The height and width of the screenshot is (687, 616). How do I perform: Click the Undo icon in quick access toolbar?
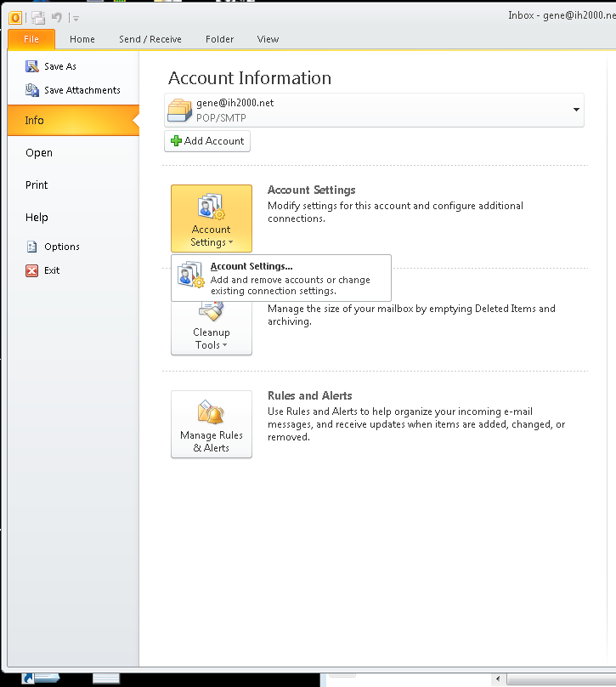click(57, 18)
